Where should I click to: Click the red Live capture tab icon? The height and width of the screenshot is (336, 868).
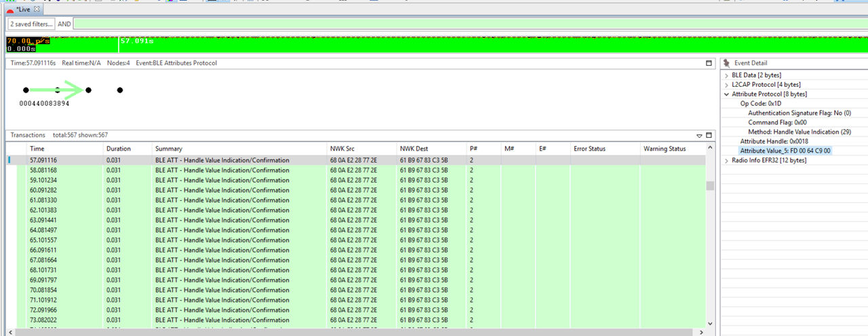point(10,10)
